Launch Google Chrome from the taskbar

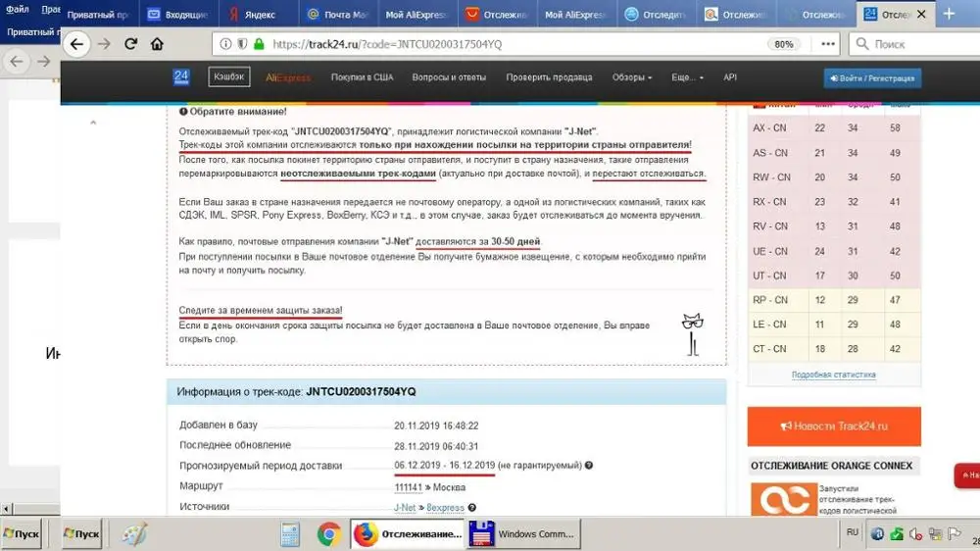(328, 534)
